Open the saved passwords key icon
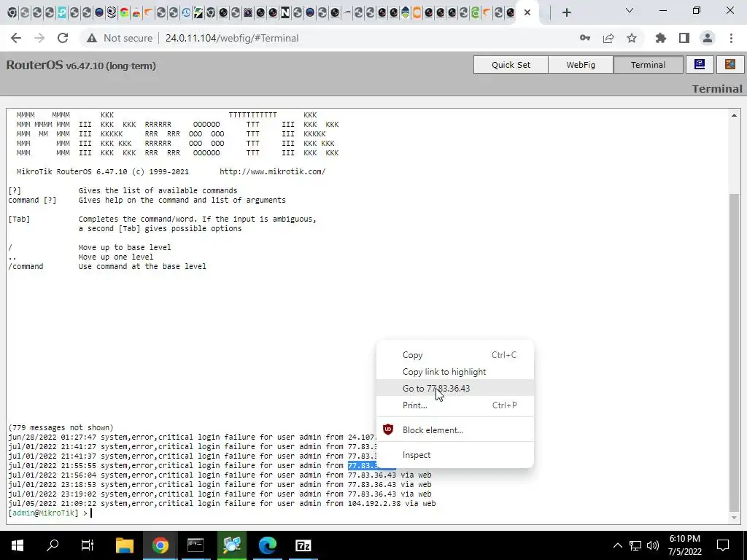 (585, 38)
